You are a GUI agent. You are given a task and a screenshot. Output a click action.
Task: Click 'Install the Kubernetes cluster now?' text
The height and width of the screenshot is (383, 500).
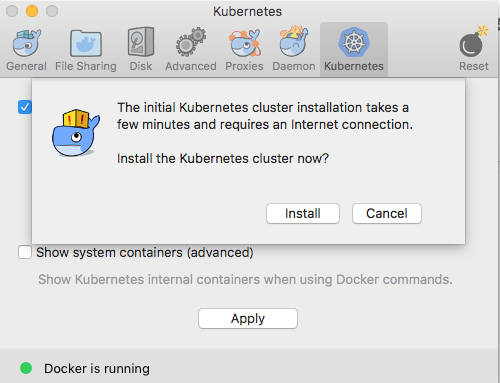click(x=223, y=158)
